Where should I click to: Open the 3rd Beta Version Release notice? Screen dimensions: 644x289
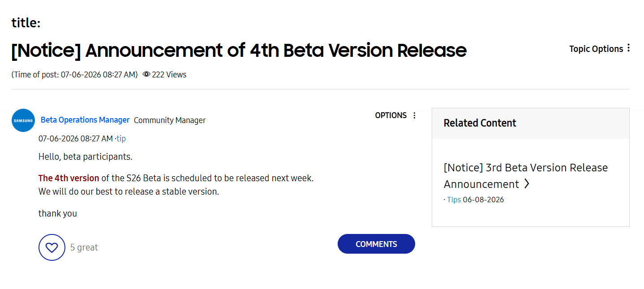[x=526, y=176]
